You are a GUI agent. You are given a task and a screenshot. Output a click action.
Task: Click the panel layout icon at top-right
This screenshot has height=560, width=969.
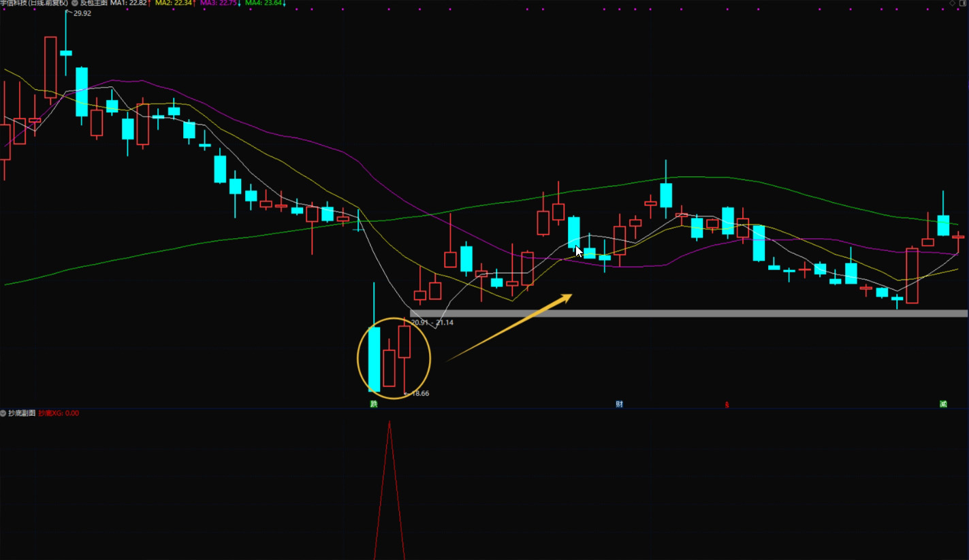click(x=963, y=3)
